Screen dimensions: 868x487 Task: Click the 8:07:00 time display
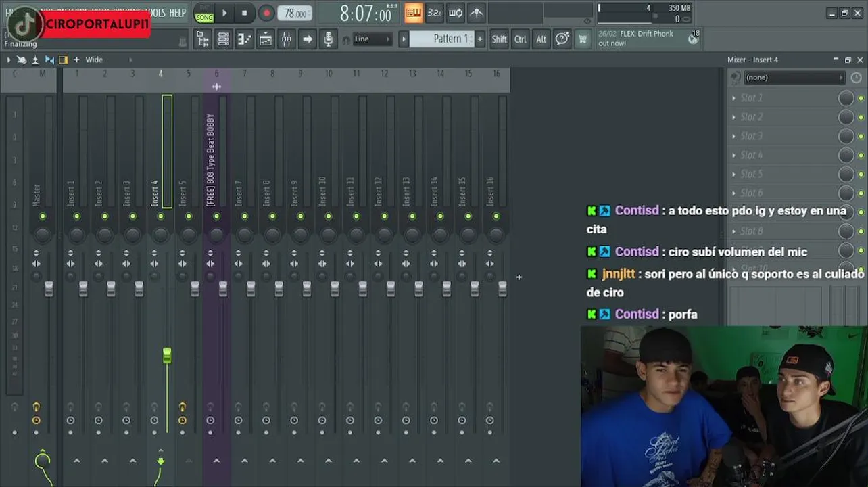pyautogui.click(x=365, y=14)
